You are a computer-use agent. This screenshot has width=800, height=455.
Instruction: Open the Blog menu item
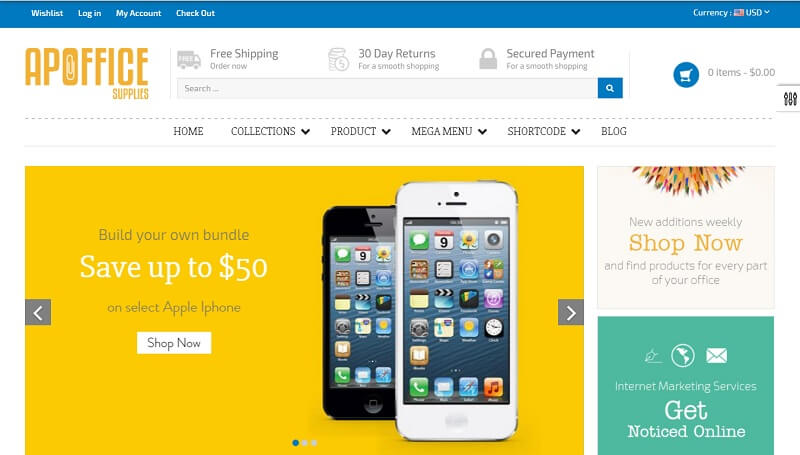pos(614,132)
